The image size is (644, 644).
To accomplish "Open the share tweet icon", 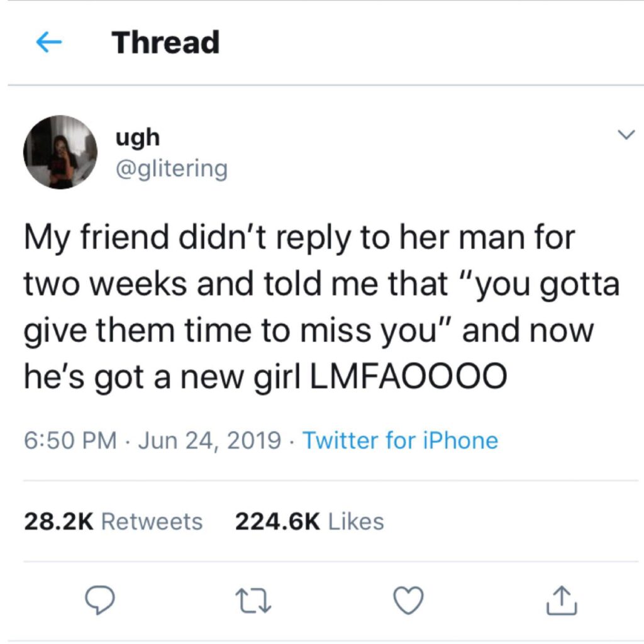I will (x=562, y=601).
